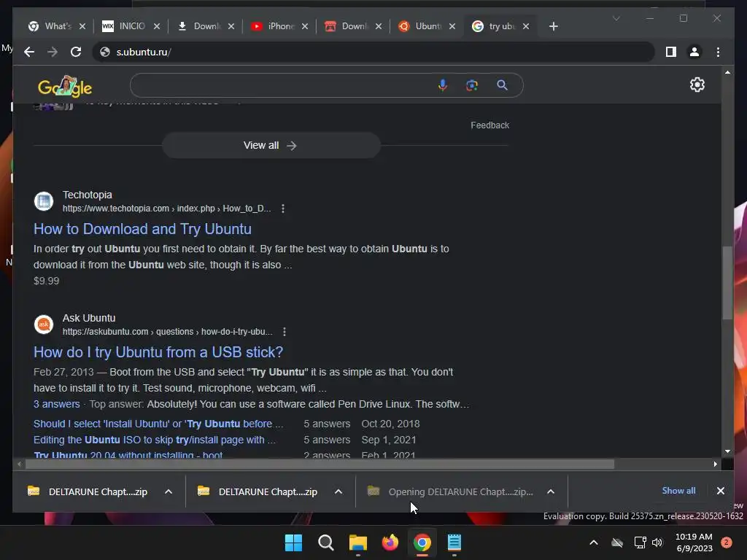This screenshot has height=560, width=747.
Task: Open Windows taskbar search
Action: click(x=326, y=542)
